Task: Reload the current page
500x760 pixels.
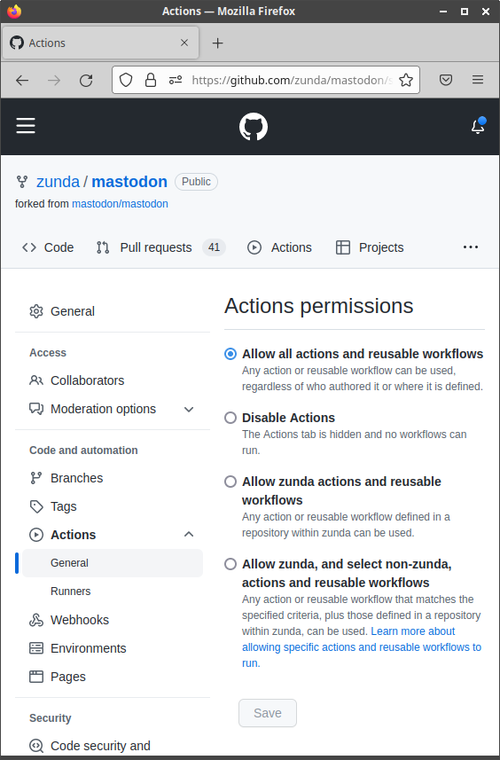Action: pyautogui.click(x=86, y=80)
